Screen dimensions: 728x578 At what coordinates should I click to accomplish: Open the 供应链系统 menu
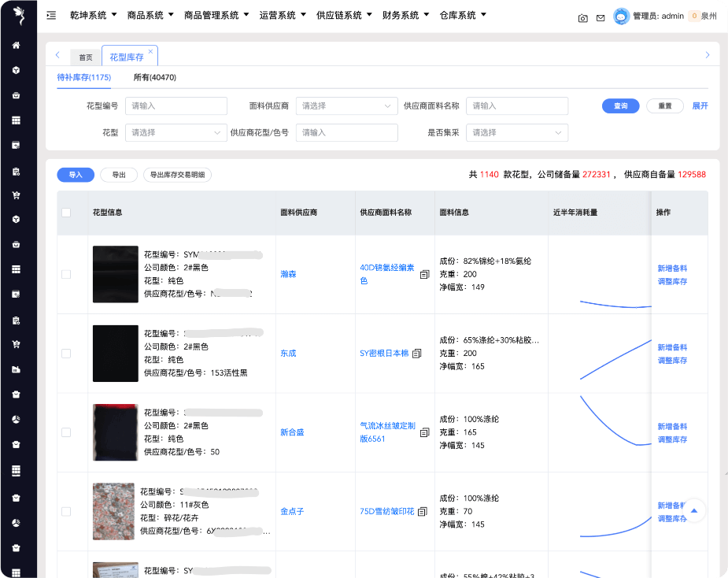click(x=343, y=15)
